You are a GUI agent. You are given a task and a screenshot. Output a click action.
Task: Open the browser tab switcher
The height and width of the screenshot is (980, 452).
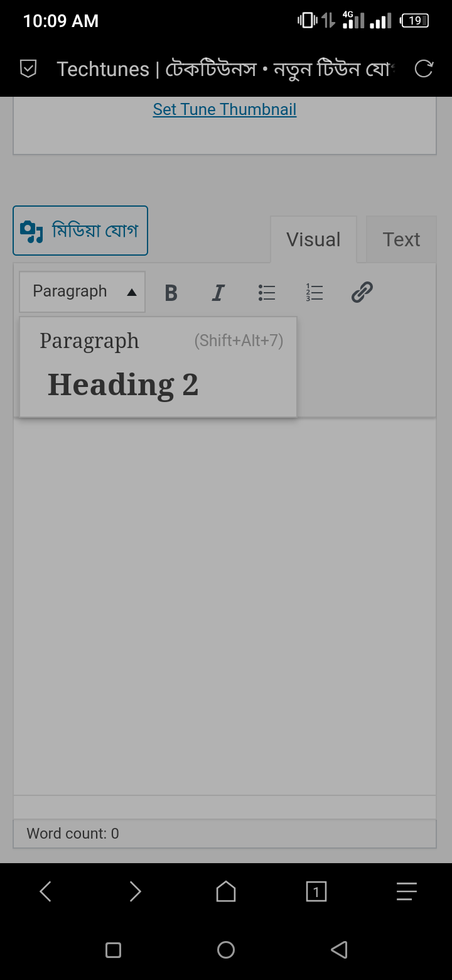click(316, 891)
